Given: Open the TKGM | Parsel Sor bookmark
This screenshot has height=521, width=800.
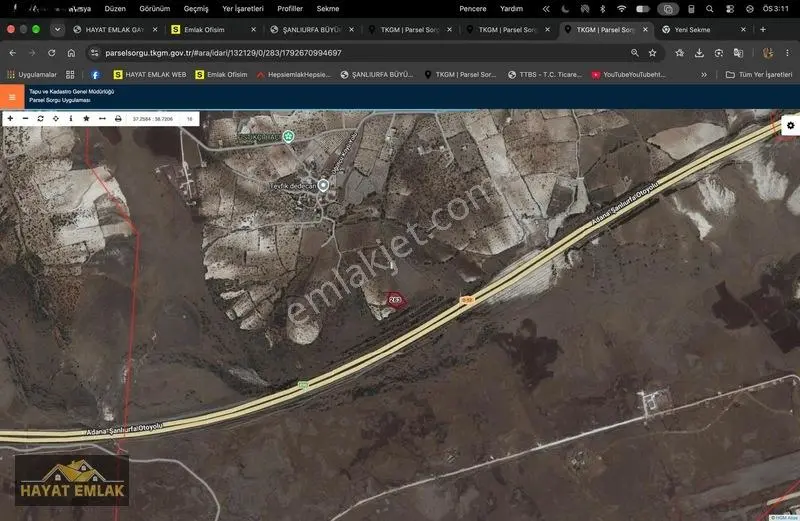Looking at the screenshot, I should pyautogui.click(x=460, y=75).
